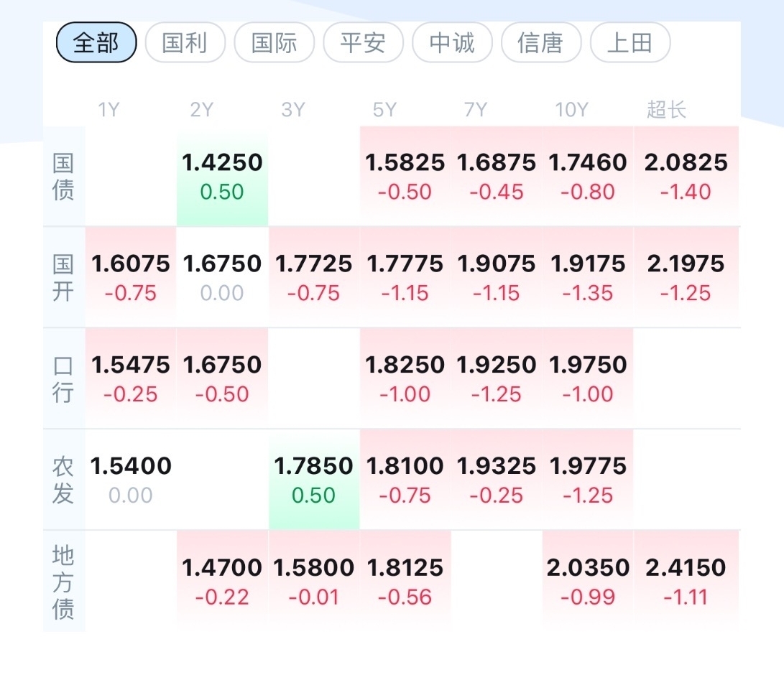Click the 地方债 row header
The width and height of the screenshot is (784, 675).
63,581
